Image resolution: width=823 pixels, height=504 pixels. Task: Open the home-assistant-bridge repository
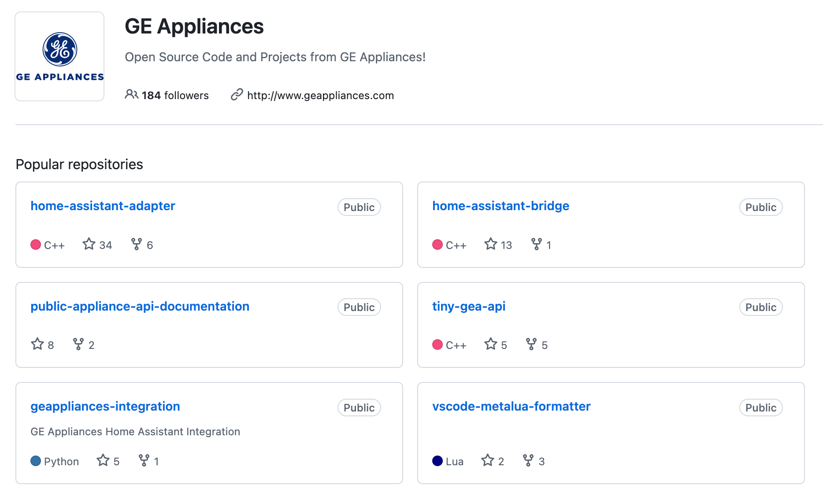coord(500,206)
